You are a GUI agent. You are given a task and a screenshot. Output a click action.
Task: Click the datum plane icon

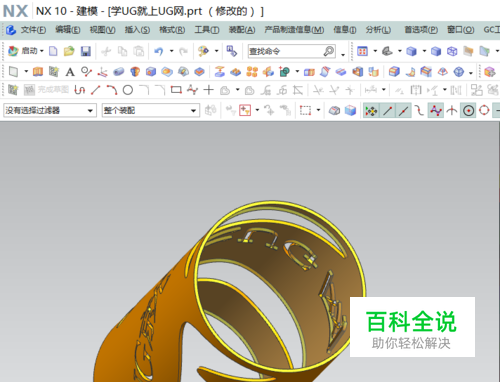pos(13,72)
